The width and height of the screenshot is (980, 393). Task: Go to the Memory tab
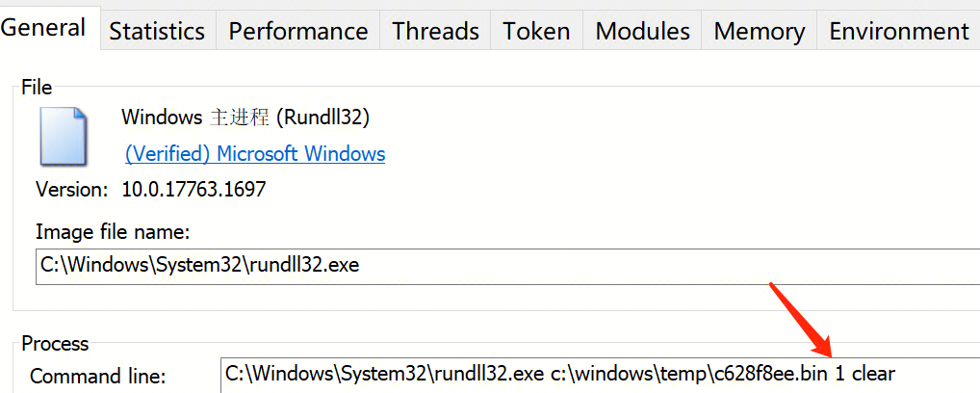pyautogui.click(x=760, y=31)
